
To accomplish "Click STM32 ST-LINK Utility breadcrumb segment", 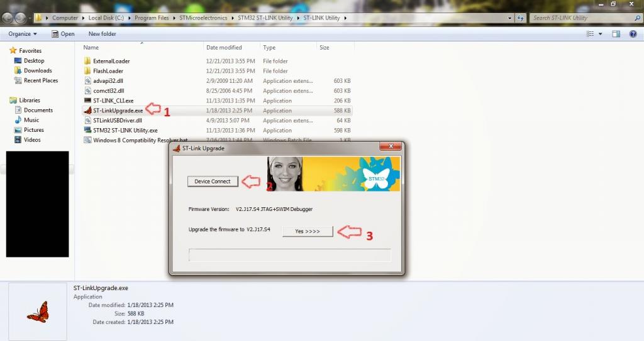I will [265, 18].
